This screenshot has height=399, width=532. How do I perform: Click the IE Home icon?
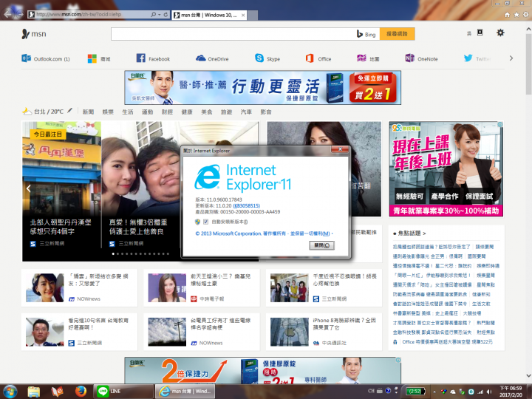(507, 15)
